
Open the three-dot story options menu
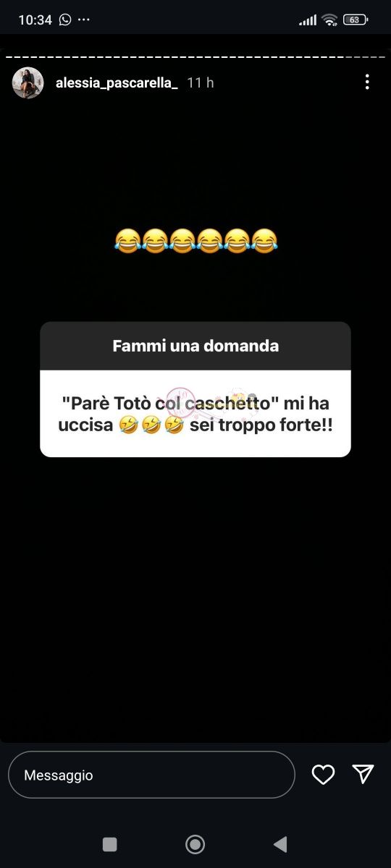pos(367,82)
